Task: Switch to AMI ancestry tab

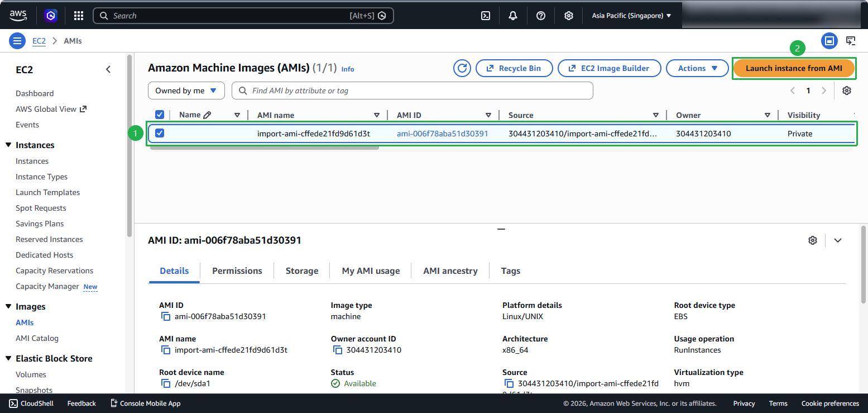Action: pos(450,270)
